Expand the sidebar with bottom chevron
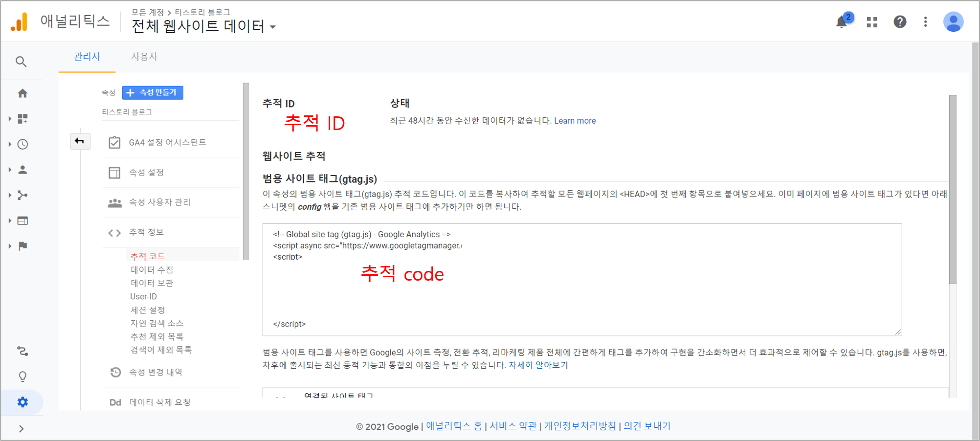The width and height of the screenshot is (980, 441). coord(21,429)
